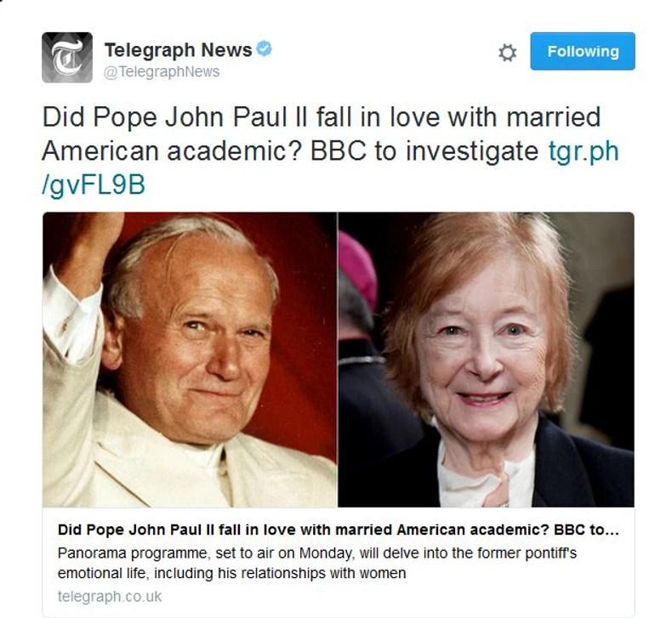672x618 pixels.
Task: Click the woman's photo on the right
Action: tap(486, 360)
